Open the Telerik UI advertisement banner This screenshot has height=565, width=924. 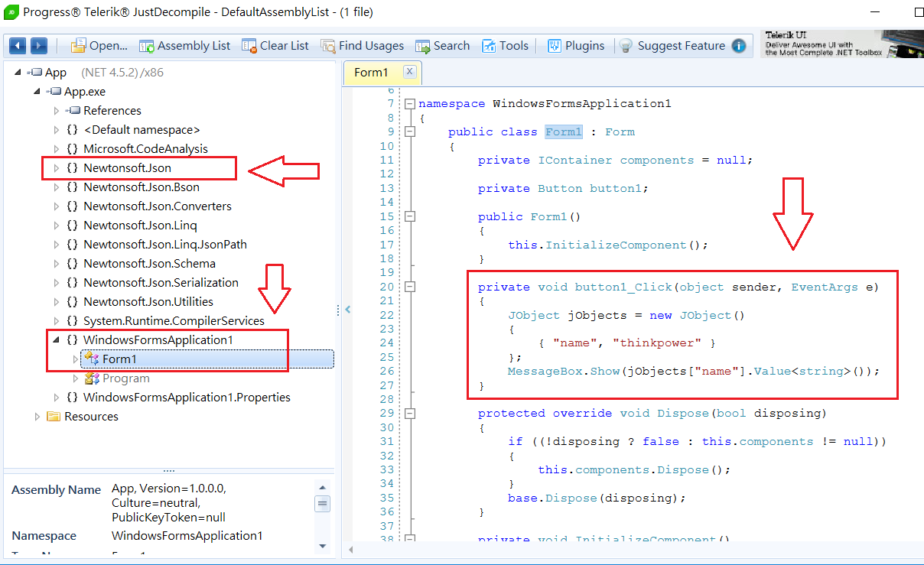(x=842, y=45)
